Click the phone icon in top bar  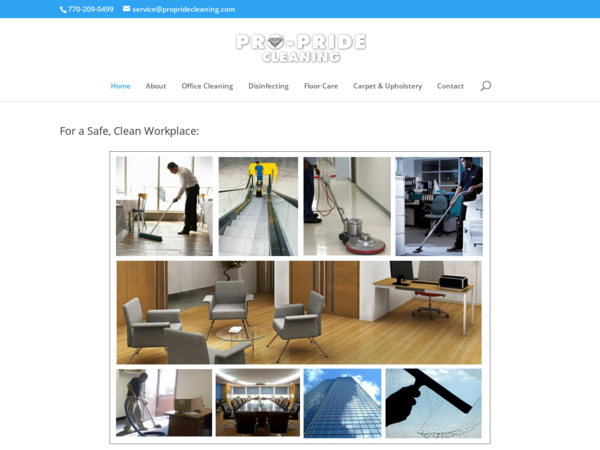pos(63,10)
